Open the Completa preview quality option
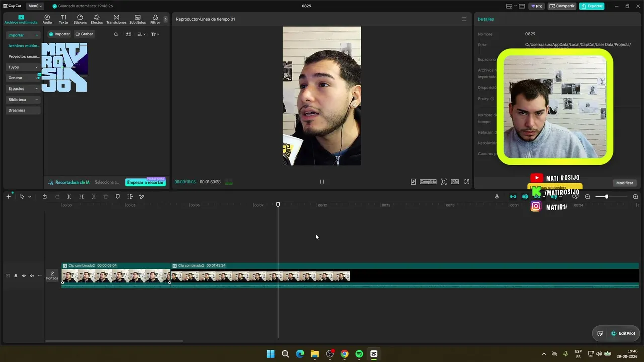 [x=428, y=182]
